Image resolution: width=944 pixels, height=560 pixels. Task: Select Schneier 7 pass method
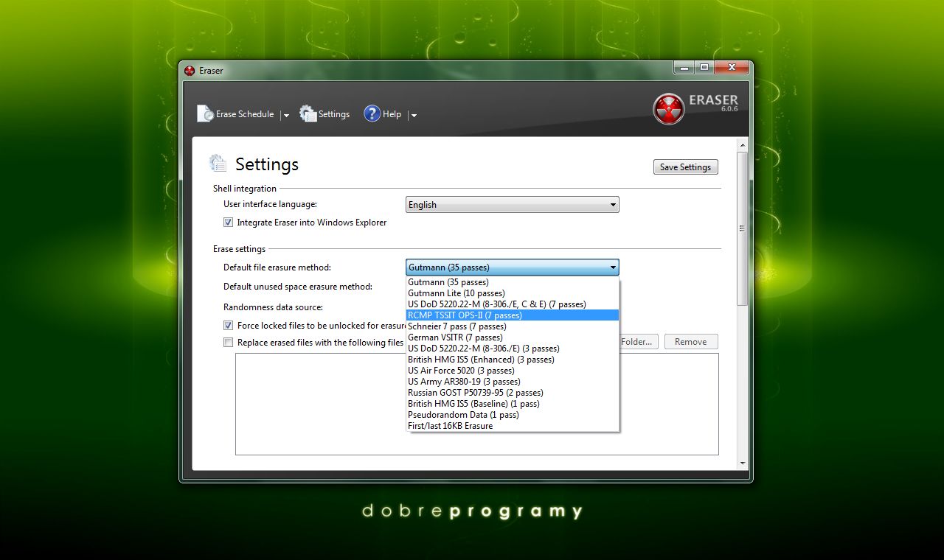(513, 326)
